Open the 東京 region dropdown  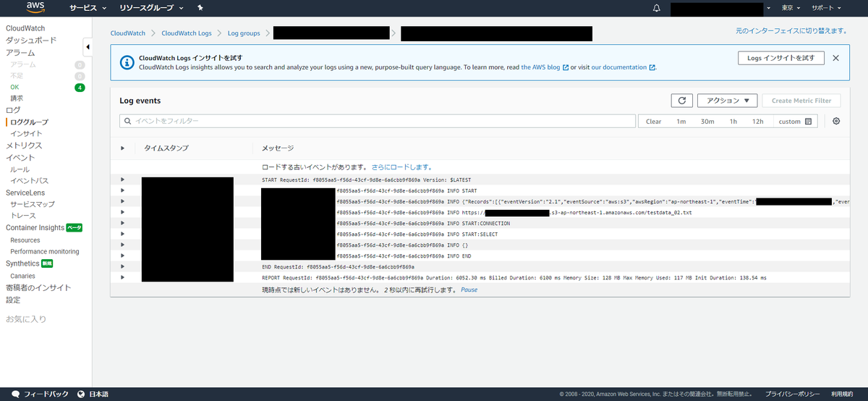(791, 8)
